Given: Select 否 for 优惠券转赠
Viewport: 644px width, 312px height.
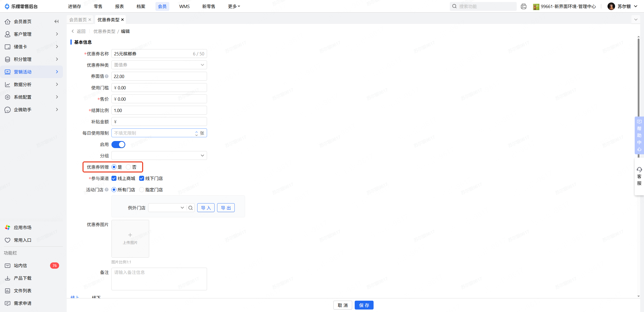Looking at the screenshot, I should [128, 167].
